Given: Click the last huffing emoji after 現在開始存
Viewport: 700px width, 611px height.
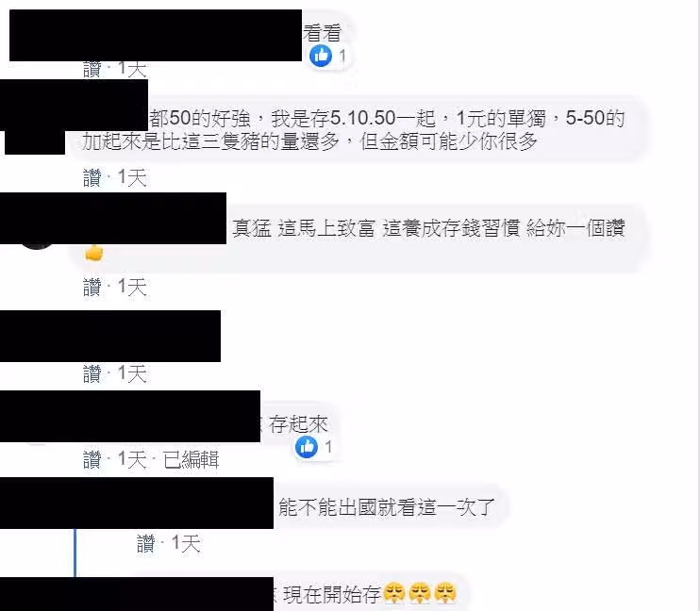Looking at the screenshot, I should tap(445, 593).
